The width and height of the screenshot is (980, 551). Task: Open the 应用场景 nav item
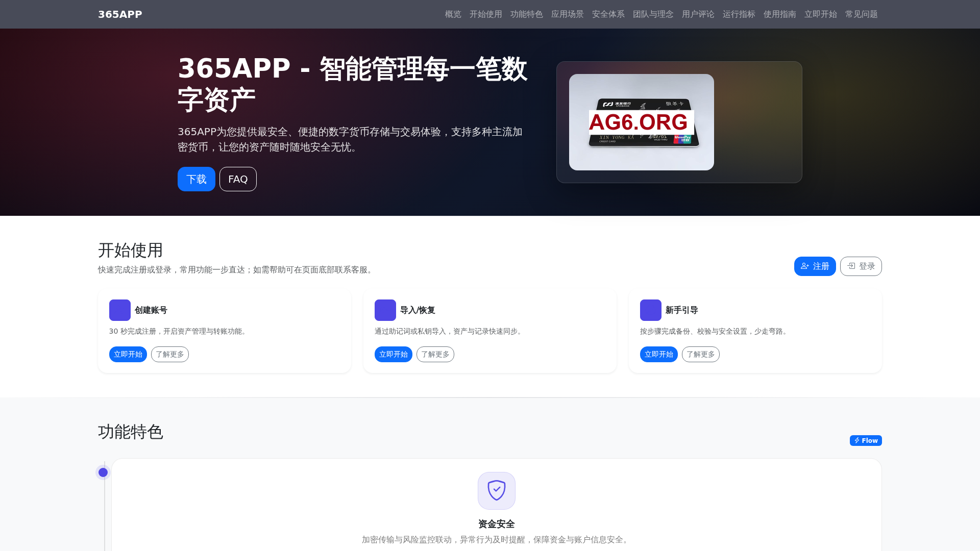(568, 14)
